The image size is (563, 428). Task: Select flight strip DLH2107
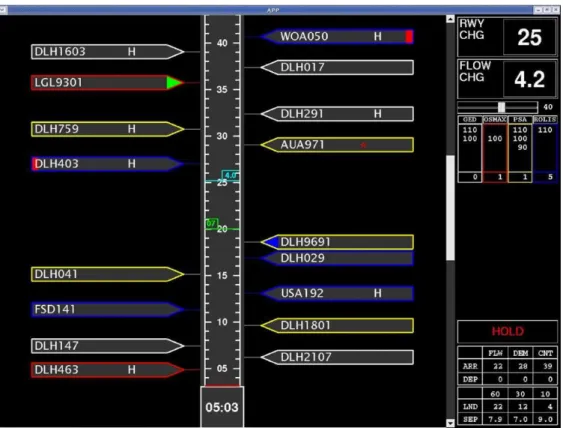tap(338, 357)
